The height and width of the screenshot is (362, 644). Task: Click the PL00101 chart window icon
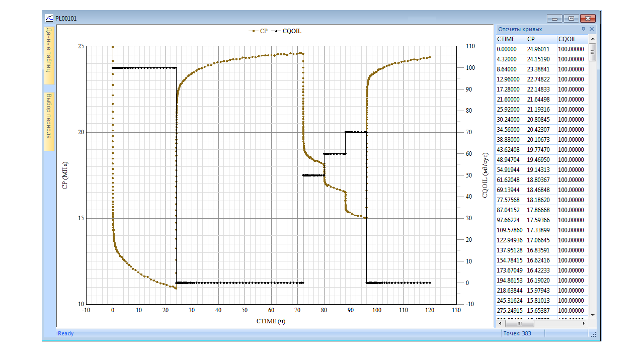point(49,18)
